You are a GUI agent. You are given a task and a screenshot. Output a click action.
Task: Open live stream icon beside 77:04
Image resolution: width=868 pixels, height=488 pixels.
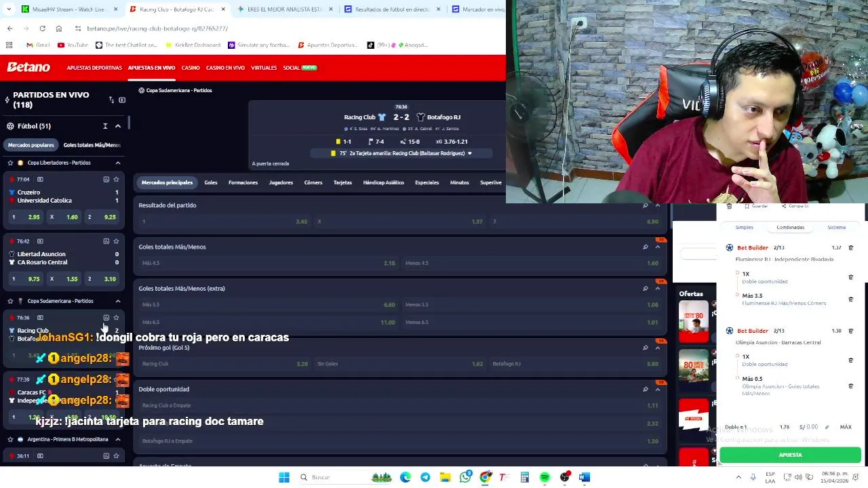click(40, 180)
